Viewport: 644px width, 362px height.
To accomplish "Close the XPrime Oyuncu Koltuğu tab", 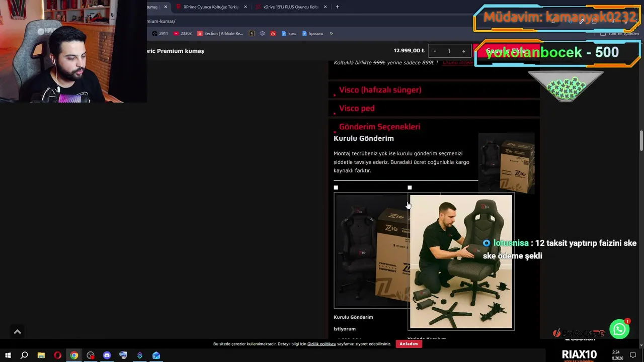I will tap(246, 7).
